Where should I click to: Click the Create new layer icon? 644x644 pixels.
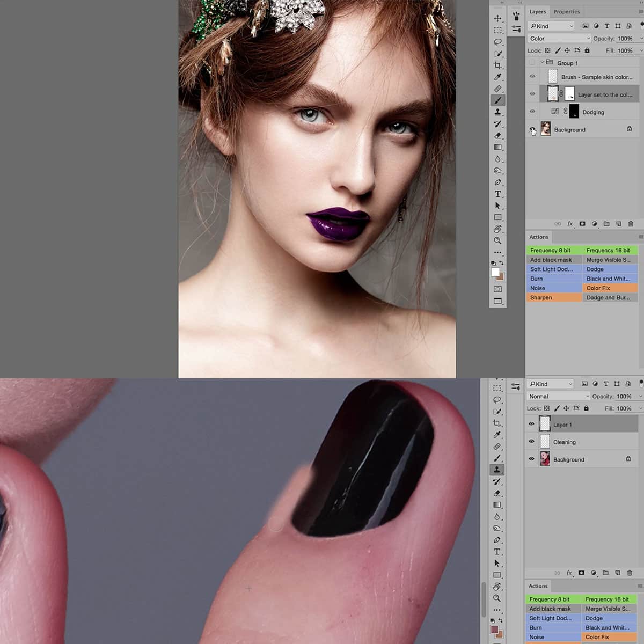point(619,224)
